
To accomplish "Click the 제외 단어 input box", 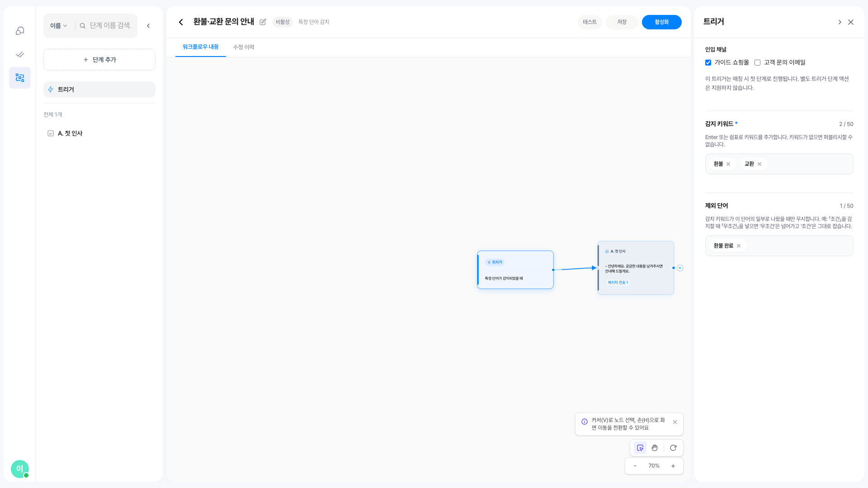I will point(779,246).
